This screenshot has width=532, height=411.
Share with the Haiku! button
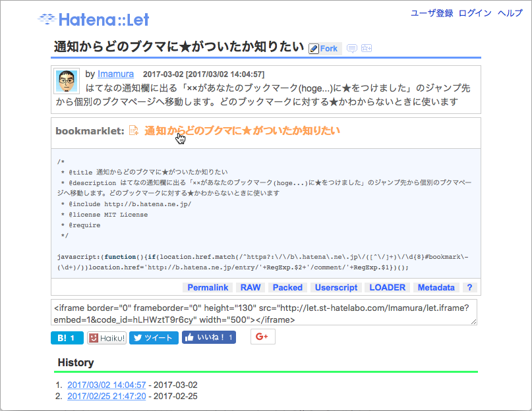click(x=107, y=338)
